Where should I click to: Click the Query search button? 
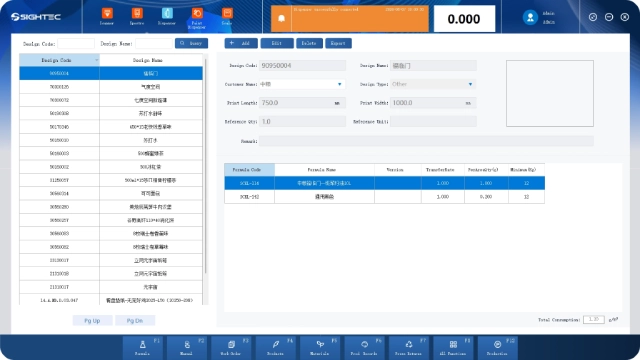coord(191,43)
